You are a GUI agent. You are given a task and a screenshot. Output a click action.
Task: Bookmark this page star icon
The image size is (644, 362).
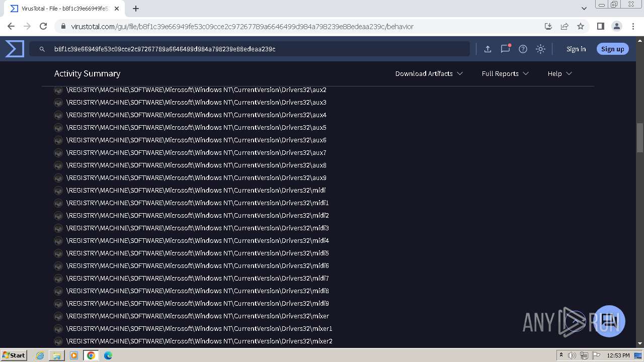[581, 26]
